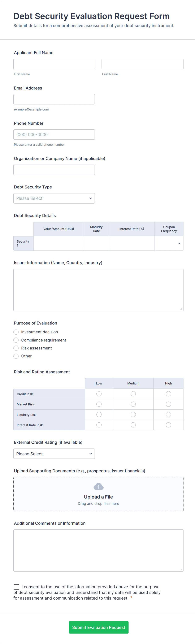Focus the Last Name text box

pos(143,64)
